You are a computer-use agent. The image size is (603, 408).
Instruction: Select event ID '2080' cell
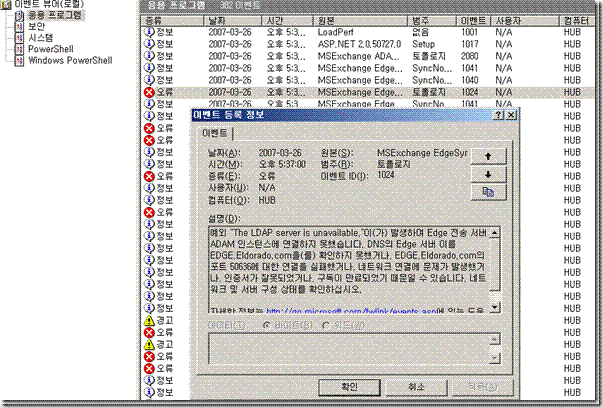[470, 56]
